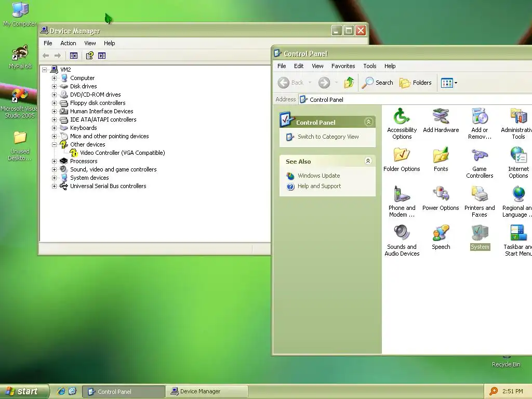
Task: Toggle the Folders pane button
Action: [x=415, y=83]
